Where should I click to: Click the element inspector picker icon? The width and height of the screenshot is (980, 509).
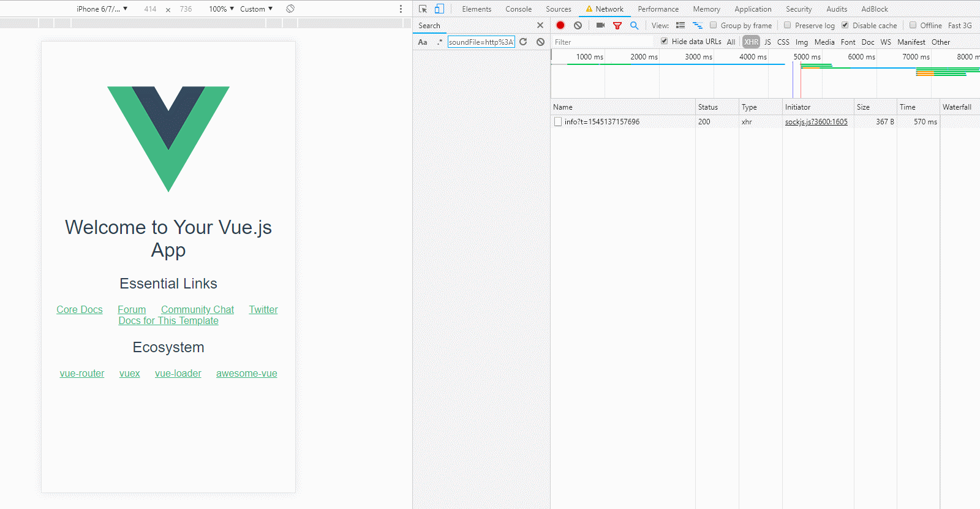click(x=423, y=9)
